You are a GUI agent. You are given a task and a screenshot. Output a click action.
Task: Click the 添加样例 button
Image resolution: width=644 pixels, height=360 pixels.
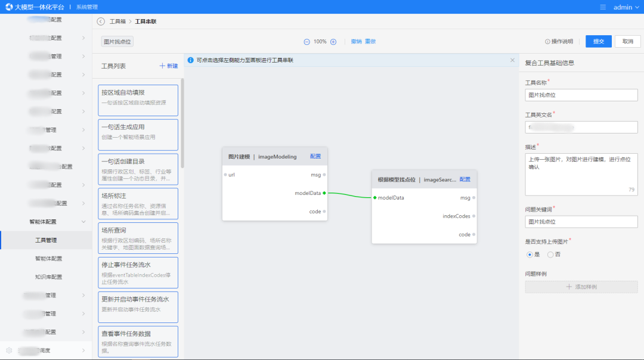pyautogui.click(x=581, y=287)
